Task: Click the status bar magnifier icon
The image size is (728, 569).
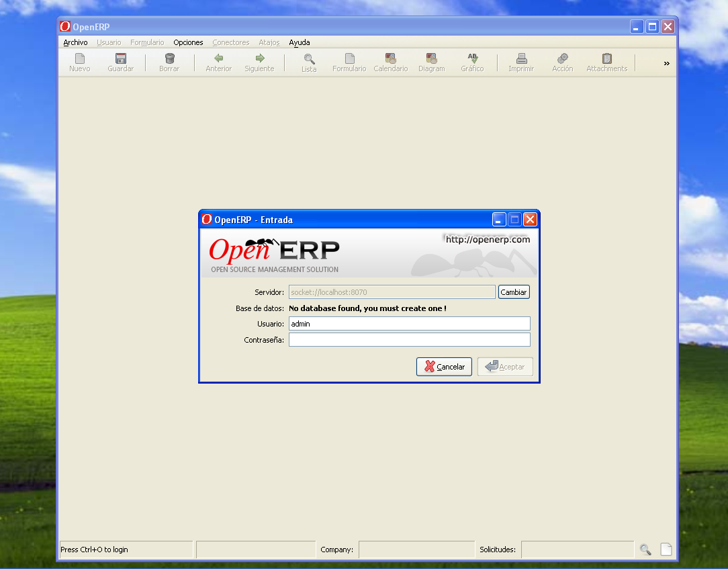Action: (645, 550)
